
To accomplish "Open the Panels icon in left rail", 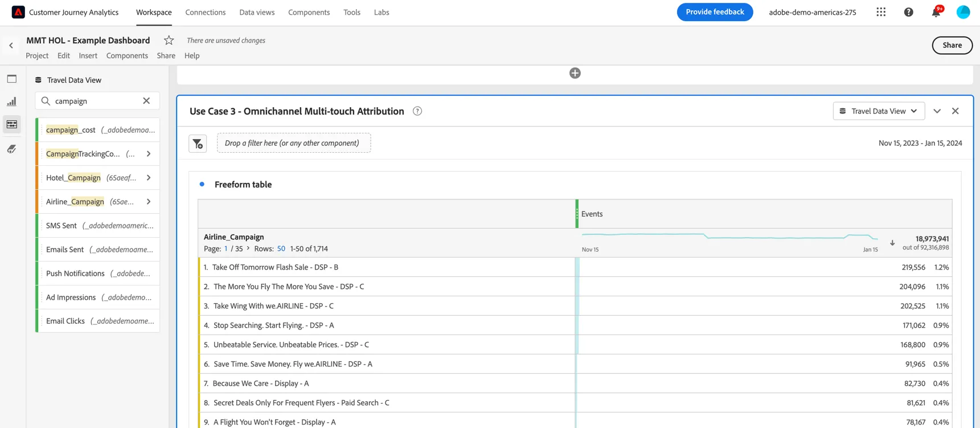I will [x=12, y=79].
